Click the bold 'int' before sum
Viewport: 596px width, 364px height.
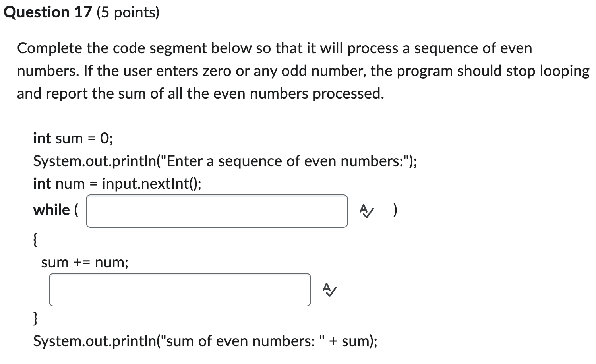(x=42, y=138)
